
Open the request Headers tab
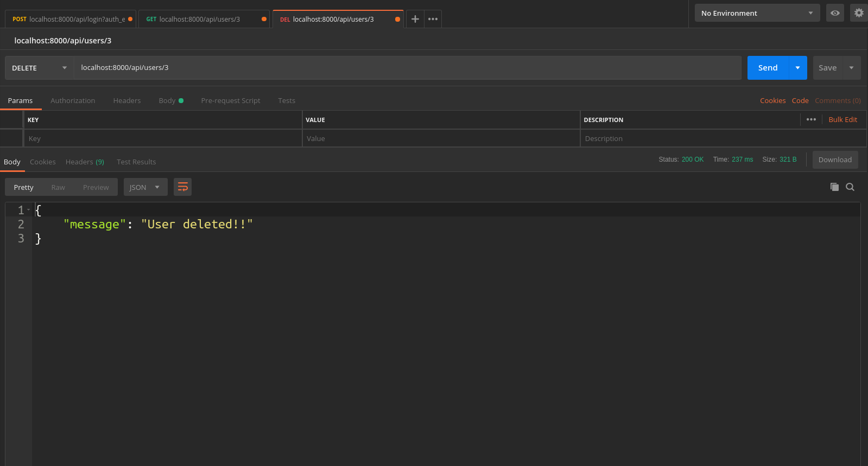pos(127,100)
